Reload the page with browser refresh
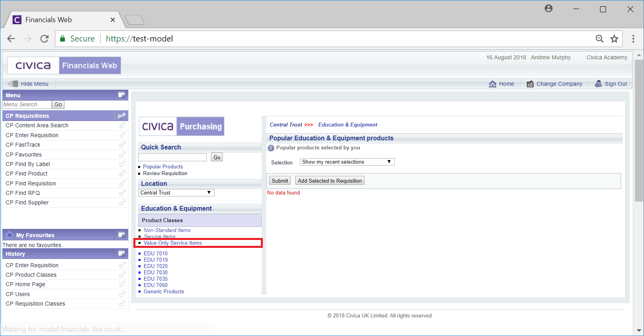The width and height of the screenshot is (644, 336). tap(44, 39)
